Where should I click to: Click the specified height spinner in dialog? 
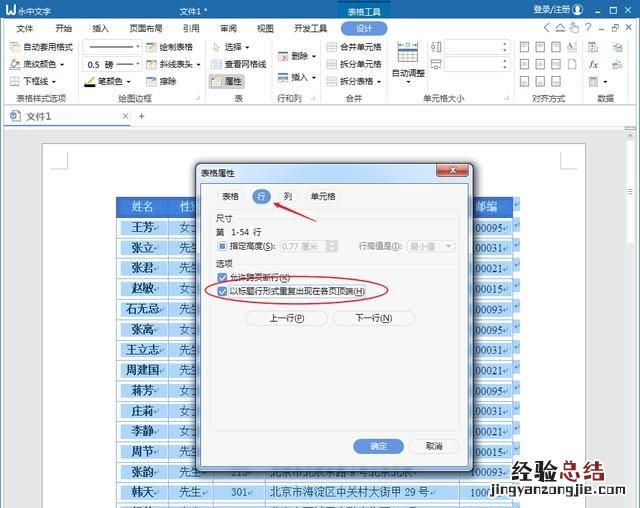(332, 246)
